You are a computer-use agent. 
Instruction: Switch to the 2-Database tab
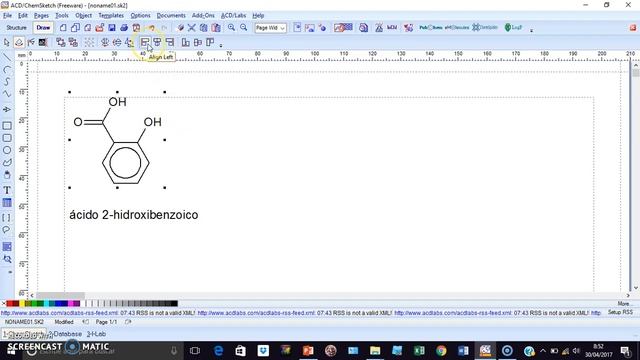pos(66,334)
